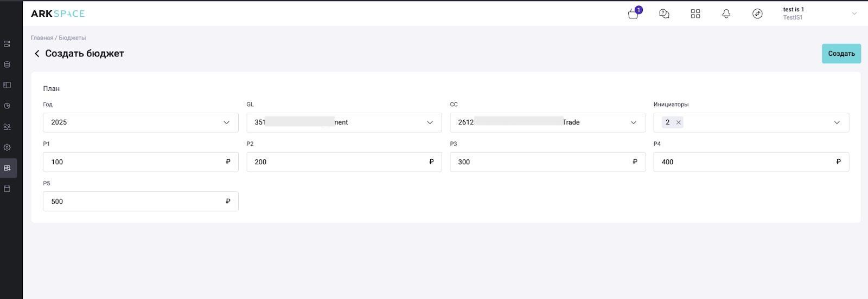Open the test is 1 user menu

(x=819, y=14)
